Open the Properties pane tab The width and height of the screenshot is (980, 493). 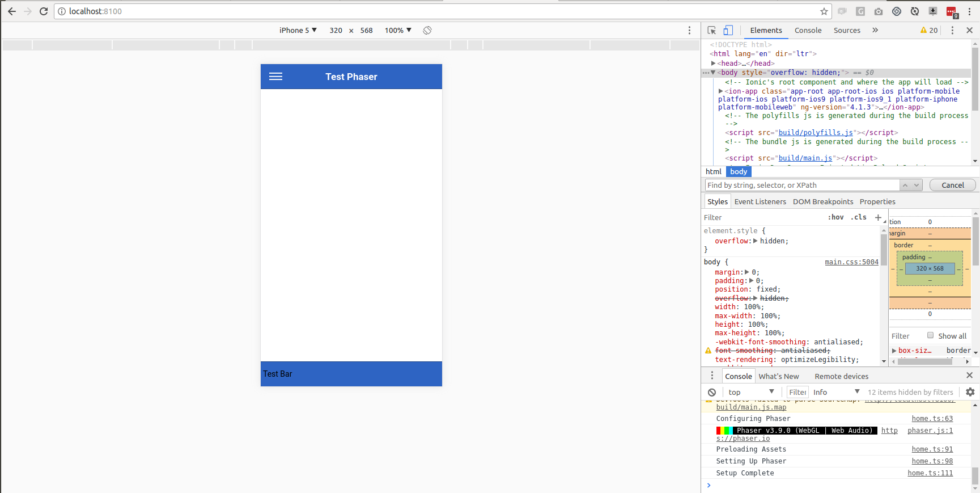click(877, 201)
